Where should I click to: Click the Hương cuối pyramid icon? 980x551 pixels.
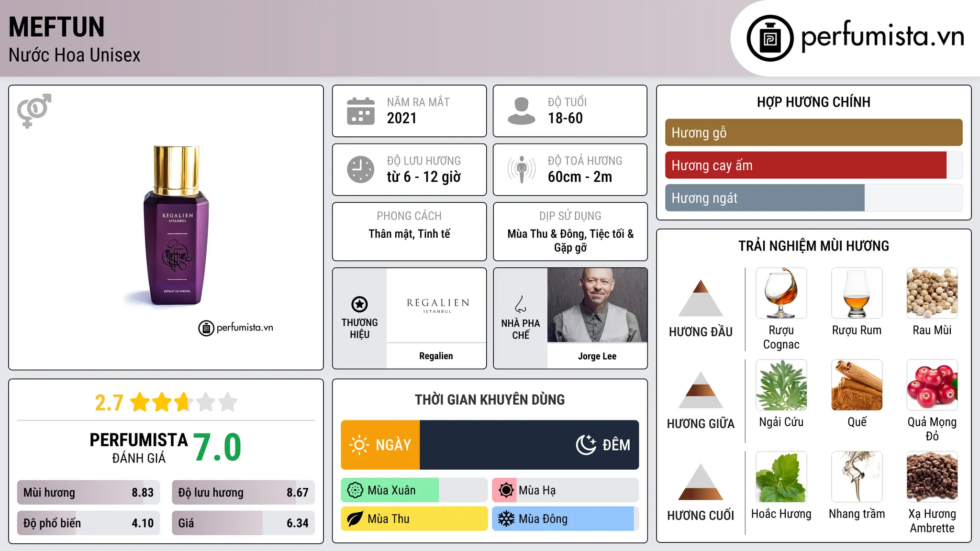pyautogui.click(x=701, y=481)
